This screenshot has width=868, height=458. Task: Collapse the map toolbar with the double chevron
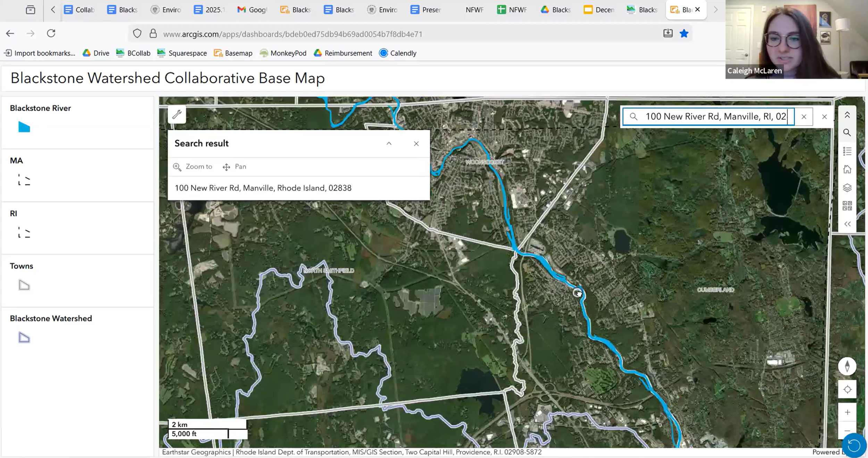click(847, 224)
